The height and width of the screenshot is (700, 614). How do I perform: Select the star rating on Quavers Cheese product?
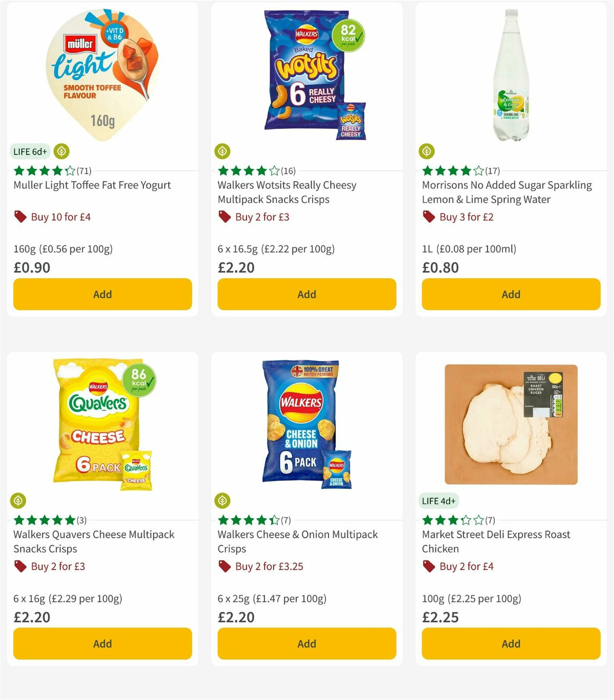tap(42, 520)
